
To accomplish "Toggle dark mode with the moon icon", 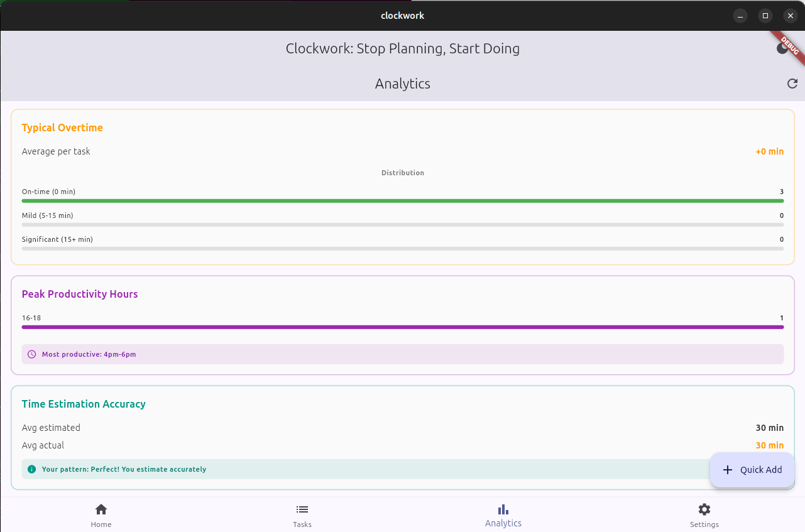I will (x=782, y=48).
